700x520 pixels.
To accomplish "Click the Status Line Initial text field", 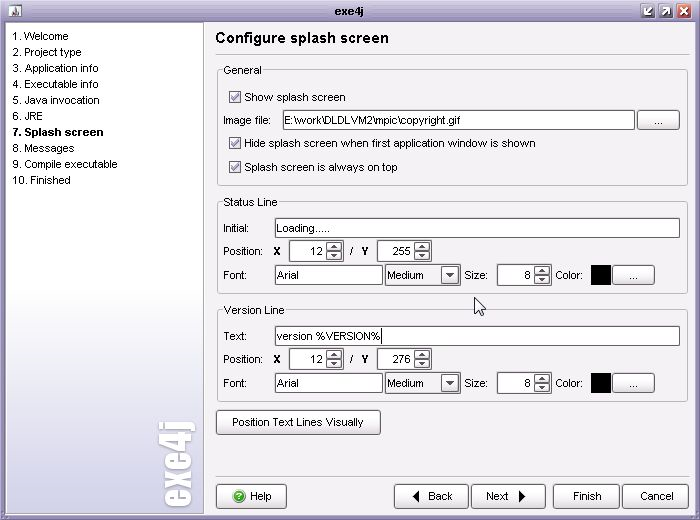I will coord(477,228).
